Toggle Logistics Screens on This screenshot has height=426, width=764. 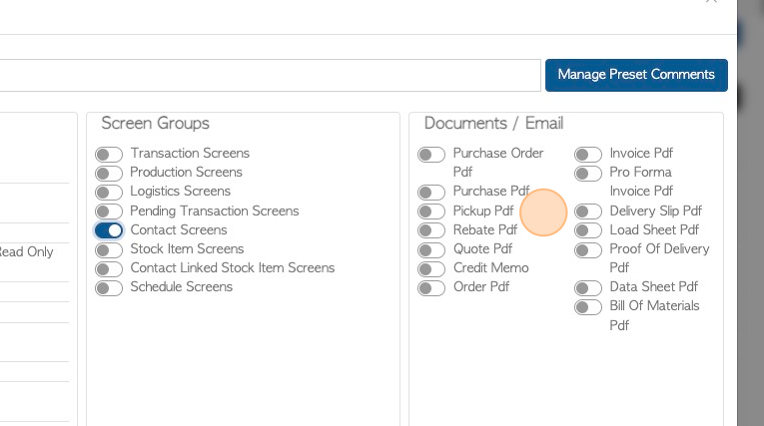pyautogui.click(x=109, y=192)
